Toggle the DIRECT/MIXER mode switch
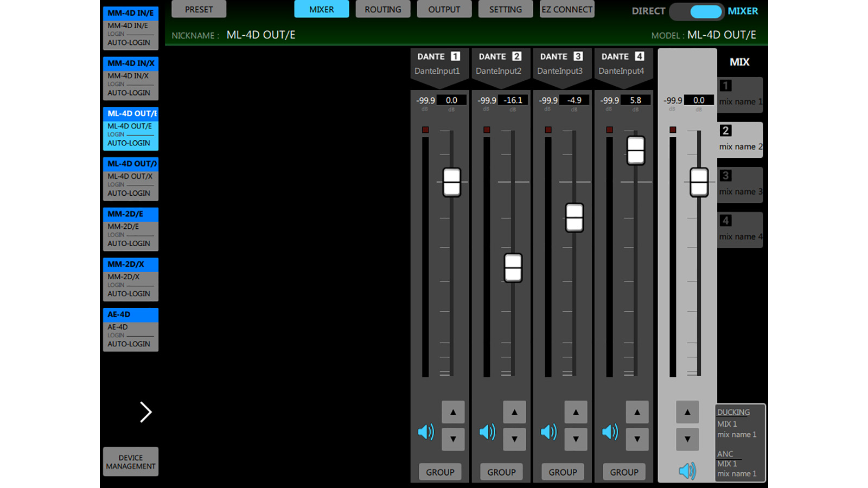868x488 pixels. click(696, 11)
